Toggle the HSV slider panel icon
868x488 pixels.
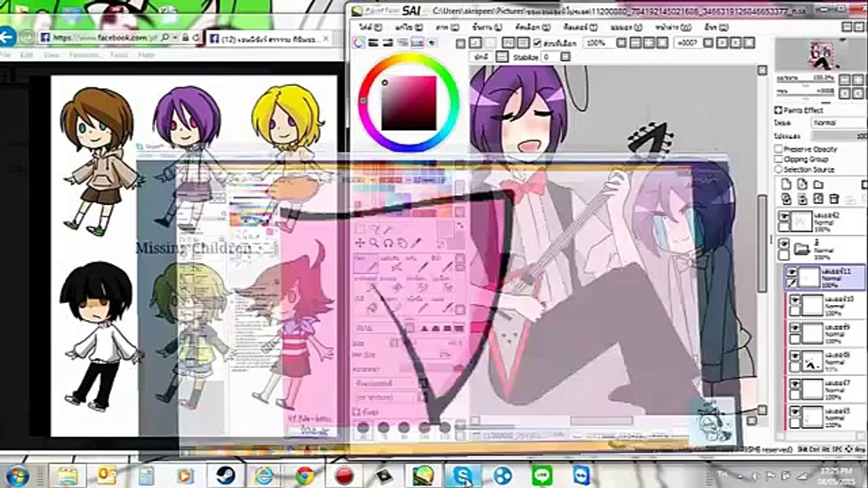pos(389,43)
